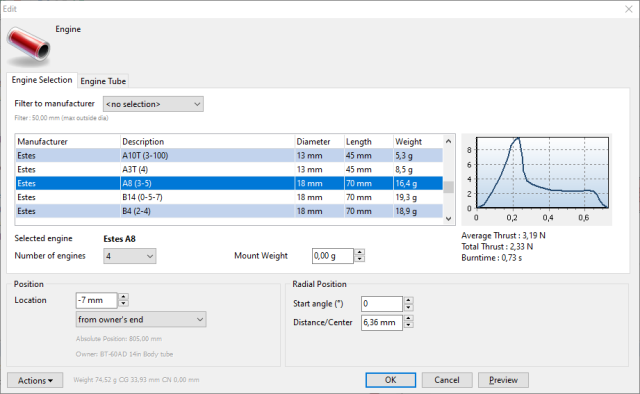This screenshot has width=640, height=394.
Task: Switch to the Engine Tube tab
Action: 103,81
